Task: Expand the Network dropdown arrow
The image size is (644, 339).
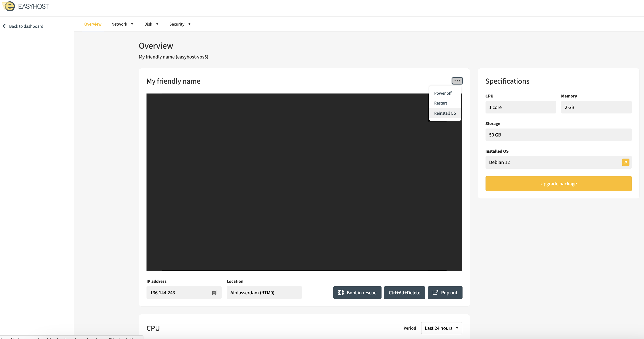Action: [132, 24]
